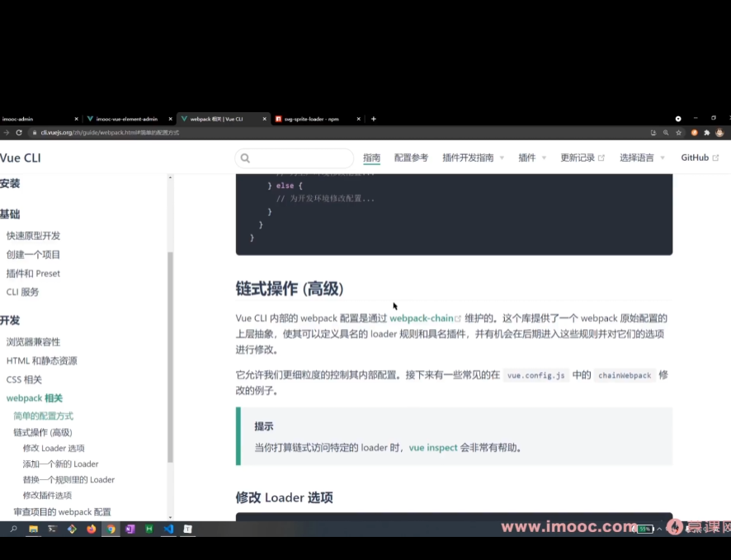731x560 pixels.
Task: Click the zoom icon in the address bar
Action: (x=666, y=133)
